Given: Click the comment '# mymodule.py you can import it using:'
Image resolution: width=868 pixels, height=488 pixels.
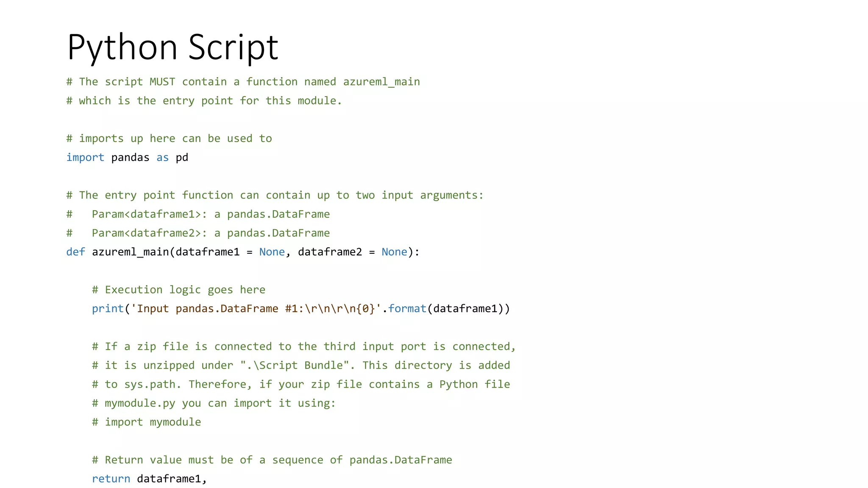Looking at the screenshot, I should (x=214, y=403).
